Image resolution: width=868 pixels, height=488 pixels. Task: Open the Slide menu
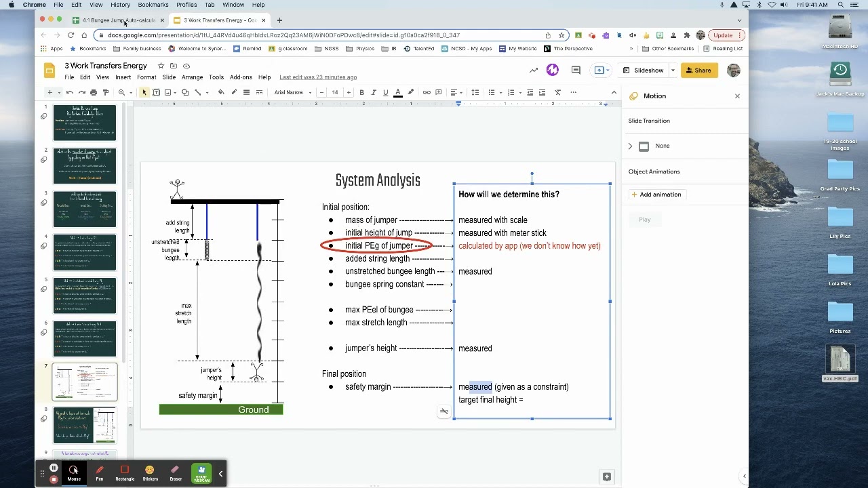point(169,77)
